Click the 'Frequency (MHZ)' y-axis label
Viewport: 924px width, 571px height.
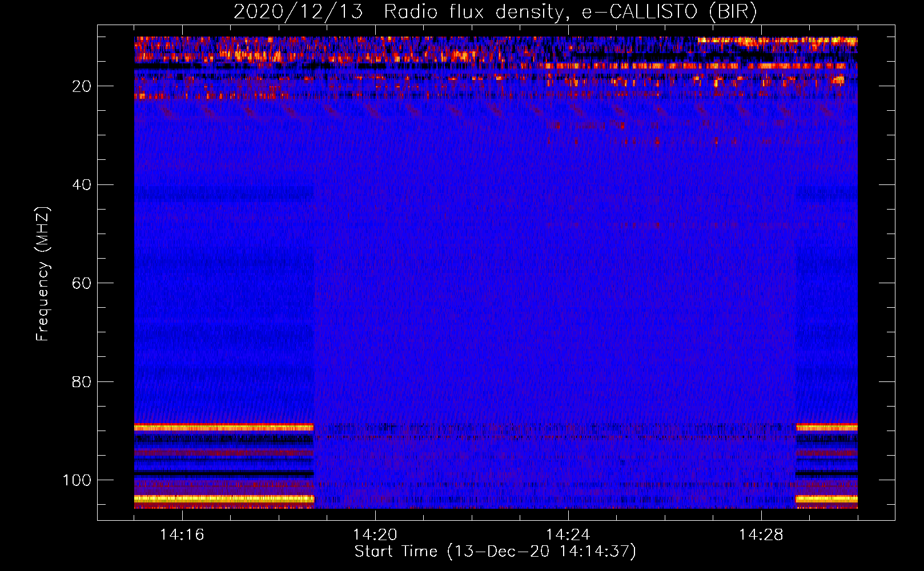click(43, 274)
